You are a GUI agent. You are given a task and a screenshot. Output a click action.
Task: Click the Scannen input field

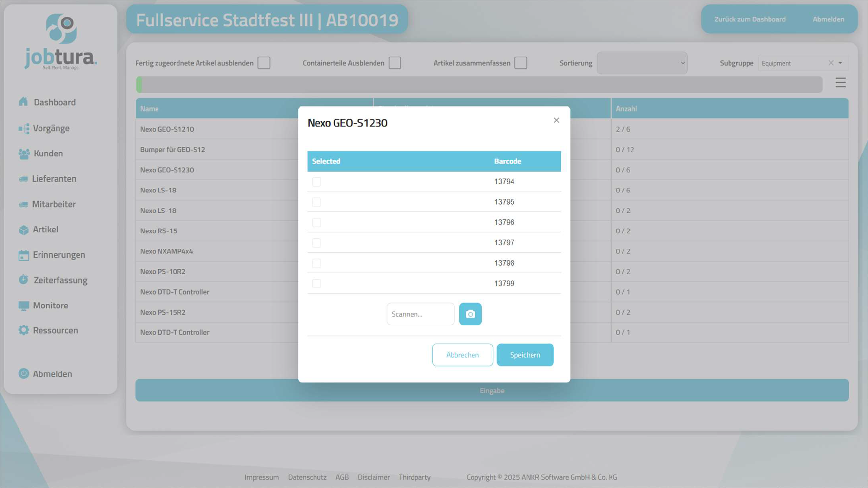pyautogui.click(x=420, y=314)
